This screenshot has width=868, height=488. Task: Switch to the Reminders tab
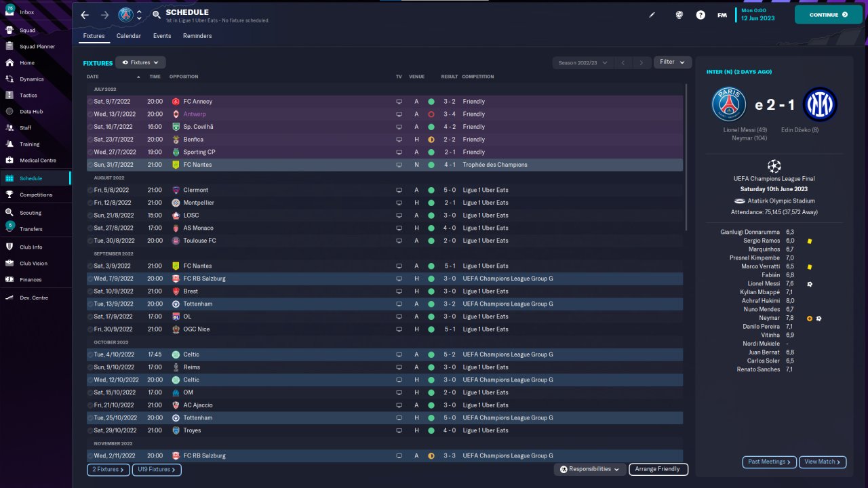pyautogui.click(x=197, y=36)
